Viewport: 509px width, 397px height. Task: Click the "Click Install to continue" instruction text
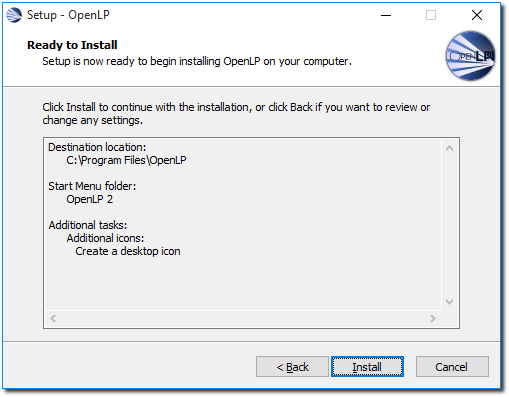236,113
